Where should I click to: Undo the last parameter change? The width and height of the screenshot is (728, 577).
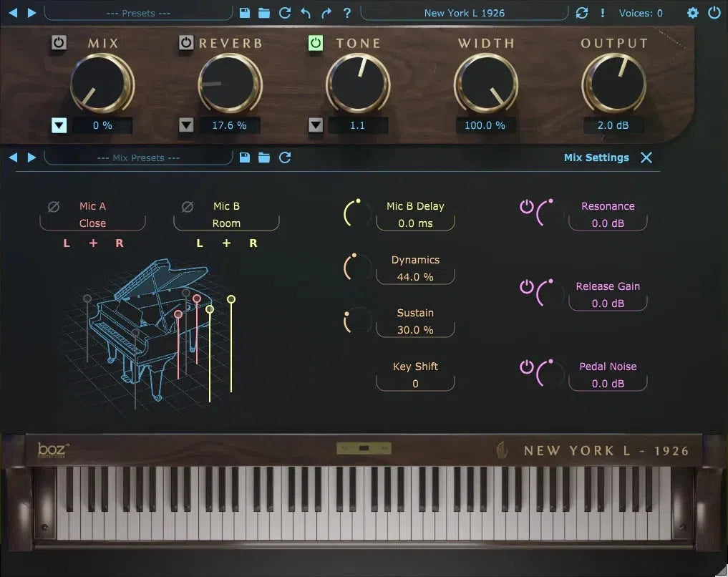coord(304,13)
